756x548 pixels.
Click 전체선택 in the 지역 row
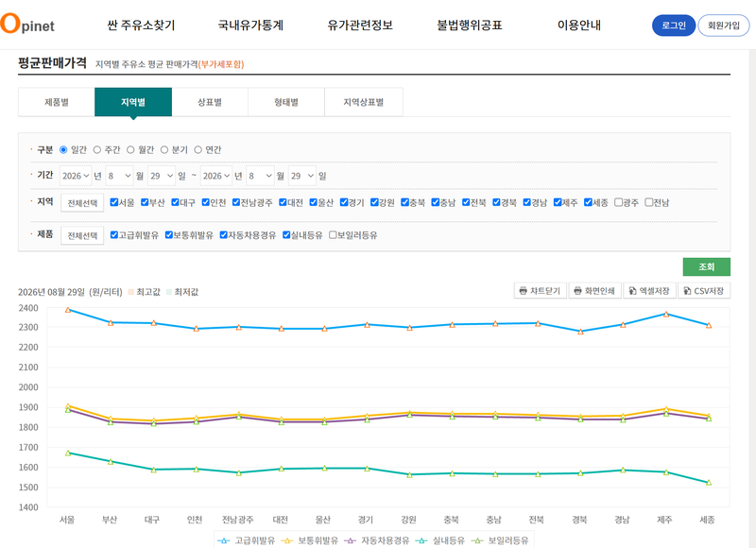point(82,203)
